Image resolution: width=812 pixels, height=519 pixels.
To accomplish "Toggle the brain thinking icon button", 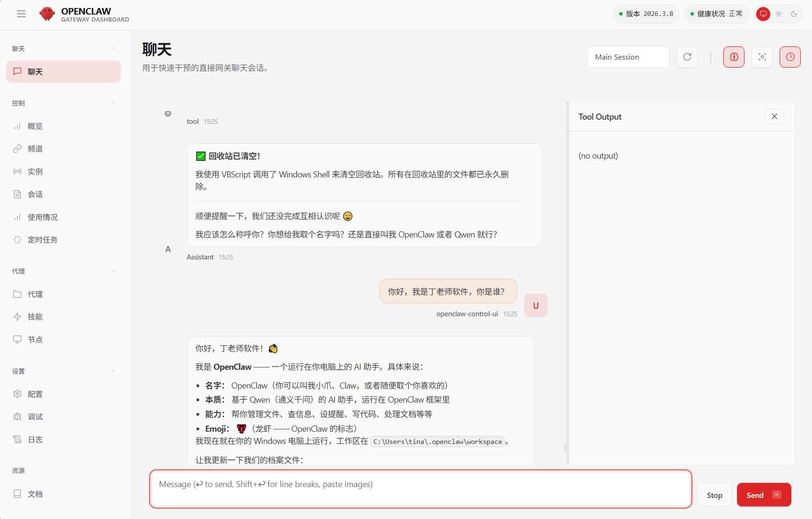I will 734,57.
